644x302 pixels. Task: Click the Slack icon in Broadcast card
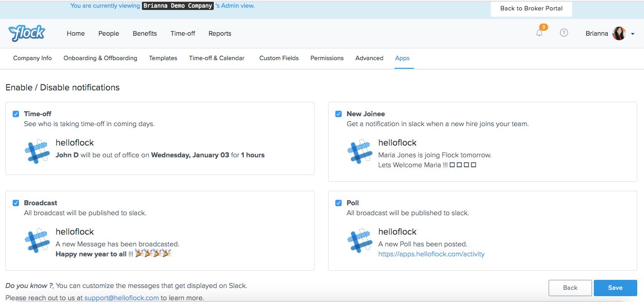click(37, 240)
